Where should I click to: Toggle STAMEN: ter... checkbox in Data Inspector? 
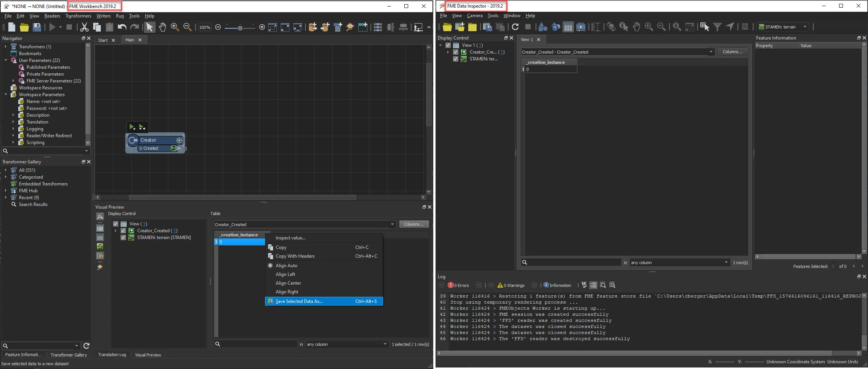click(456, 59)
